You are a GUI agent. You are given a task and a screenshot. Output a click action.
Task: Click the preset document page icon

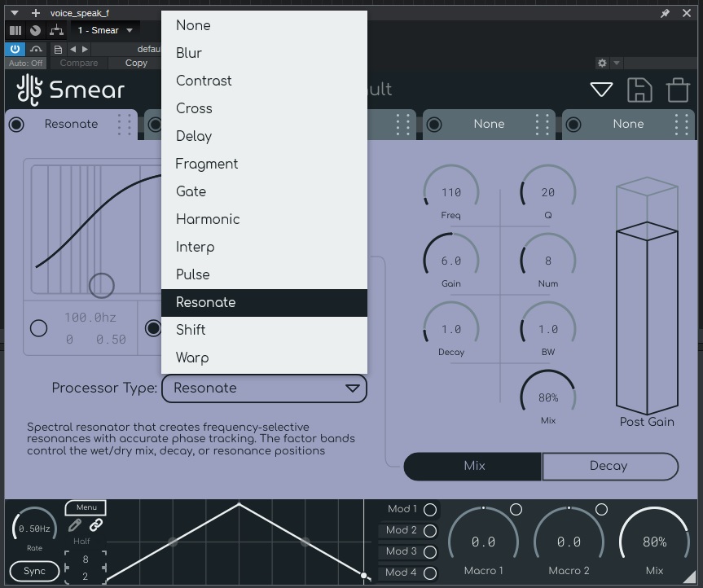[58, 50]
